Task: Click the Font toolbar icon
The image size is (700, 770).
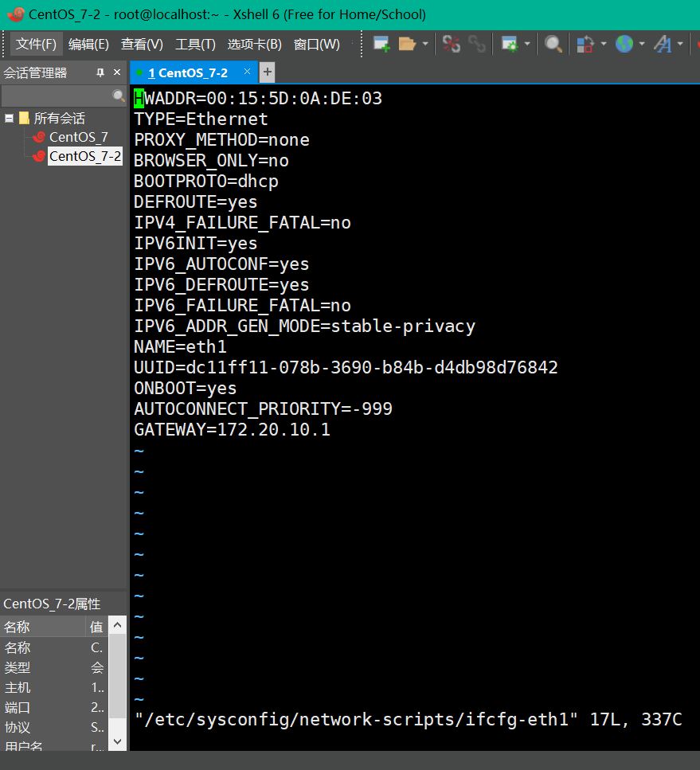Action: (663, 45)
